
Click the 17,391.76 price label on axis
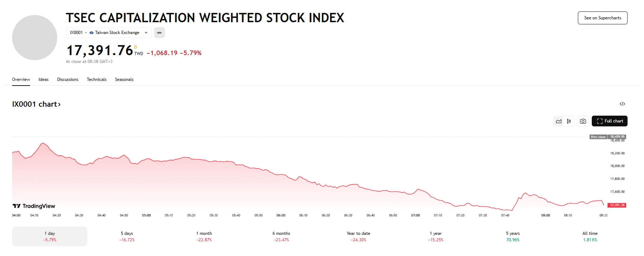click(617, 205)
